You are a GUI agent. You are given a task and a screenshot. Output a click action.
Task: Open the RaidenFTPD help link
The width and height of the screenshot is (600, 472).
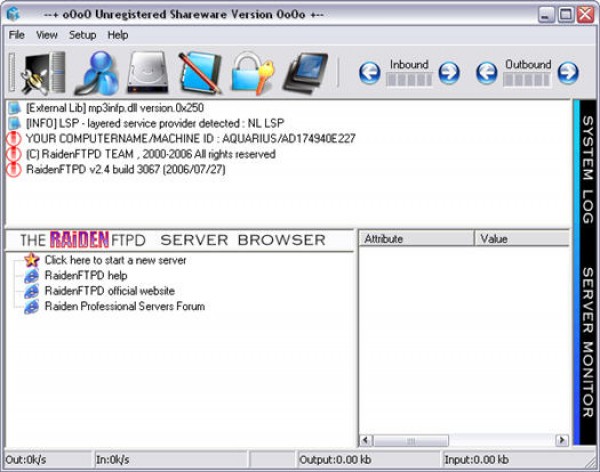[x=86, y=275]
